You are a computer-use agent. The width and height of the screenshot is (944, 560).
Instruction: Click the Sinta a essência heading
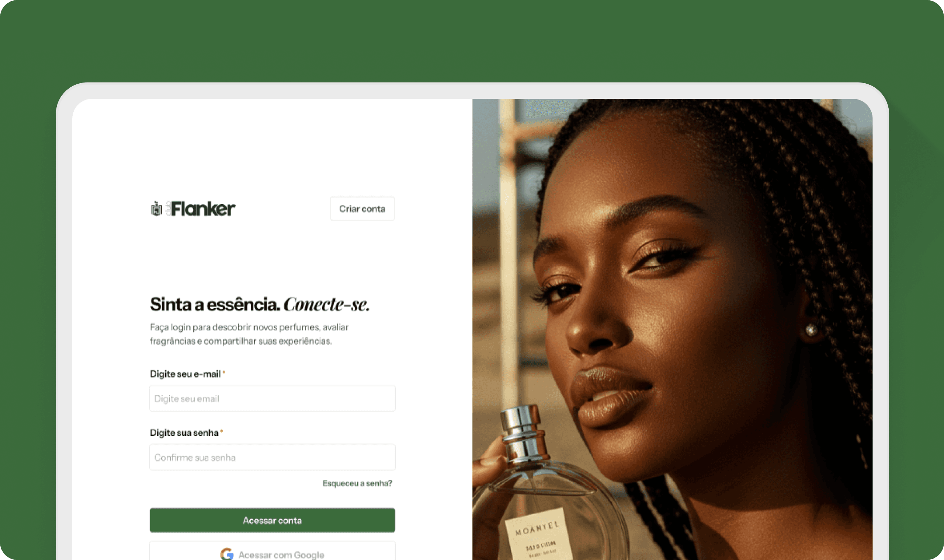215,305
